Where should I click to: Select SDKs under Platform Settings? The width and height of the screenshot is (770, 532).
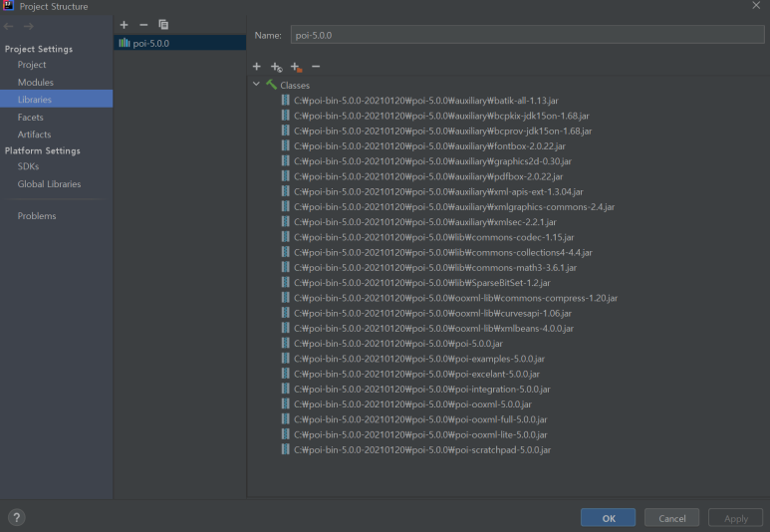point(28,166)
